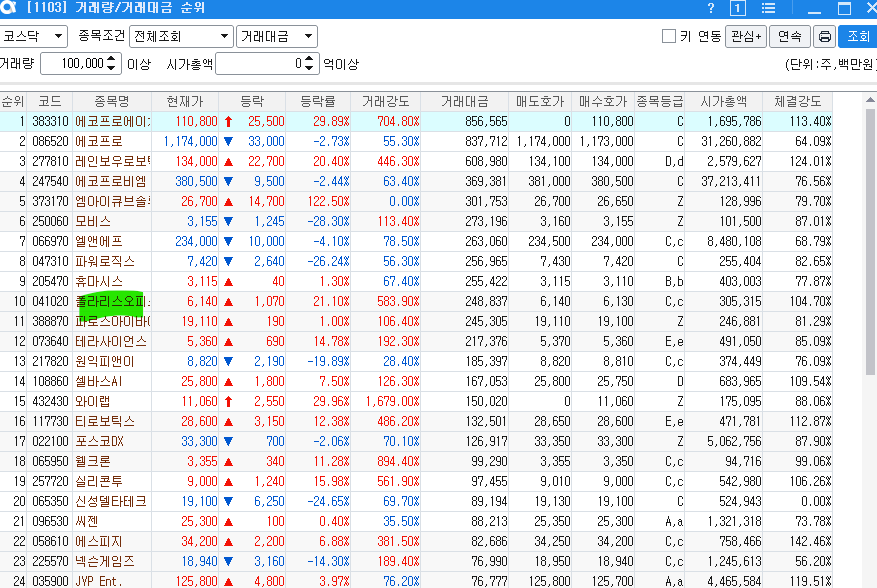The image size is (877, 588).
Task: Select the 레인보우로보 stock name
Action: 112,162
